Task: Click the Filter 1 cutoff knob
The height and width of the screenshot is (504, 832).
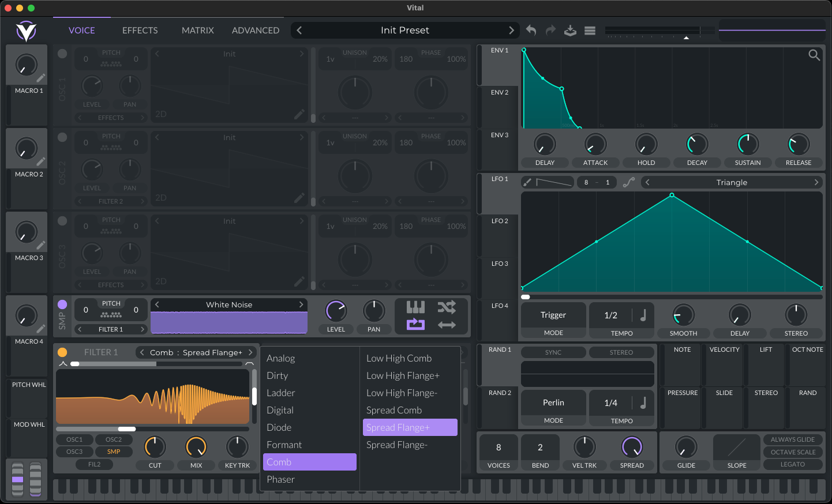Action: (x=155, y=447)
